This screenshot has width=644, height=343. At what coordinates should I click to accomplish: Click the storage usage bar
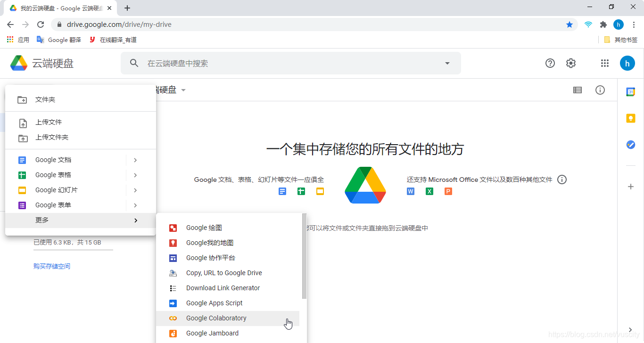(x=73, y=250)
